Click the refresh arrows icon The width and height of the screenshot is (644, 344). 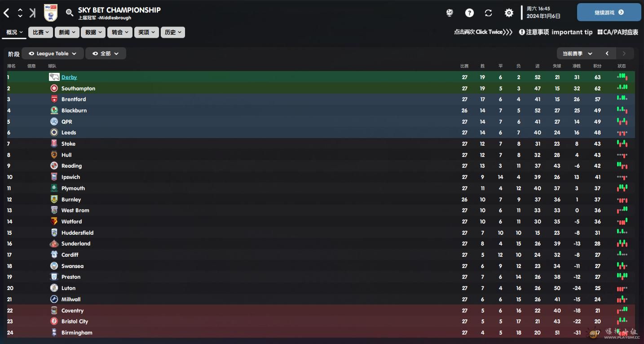[x=489, y=13]
